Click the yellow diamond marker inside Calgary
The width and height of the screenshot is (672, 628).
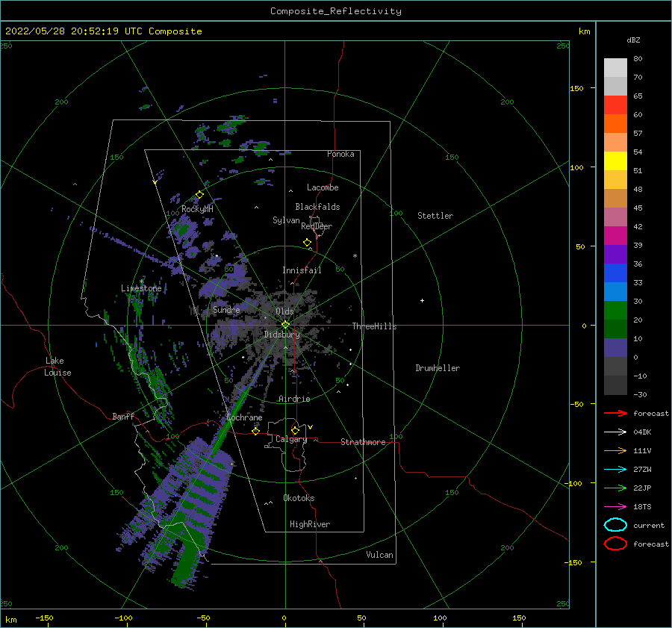click(295, 430)
